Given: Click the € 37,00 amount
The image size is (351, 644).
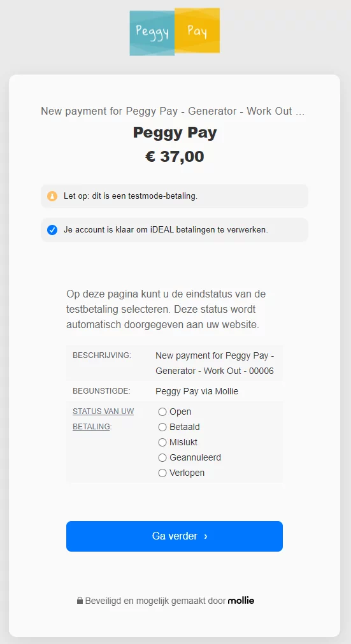Looking at the screenshot, I should (175, 157).
